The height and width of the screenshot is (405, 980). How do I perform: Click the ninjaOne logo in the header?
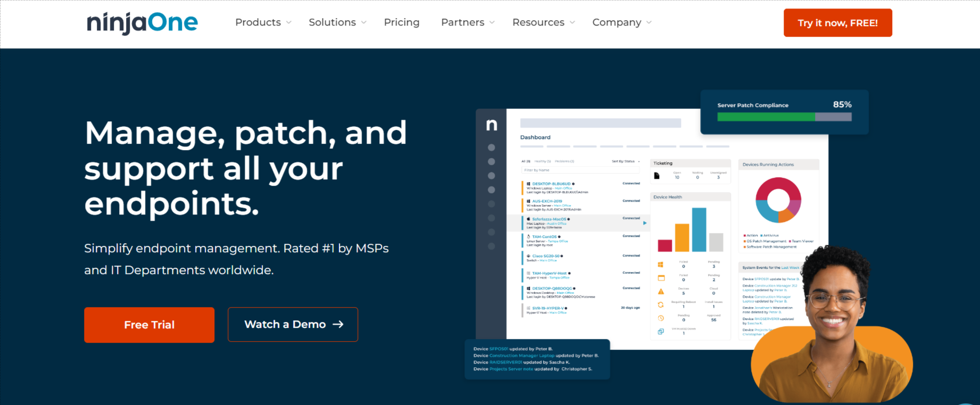[x=142, y=23]
